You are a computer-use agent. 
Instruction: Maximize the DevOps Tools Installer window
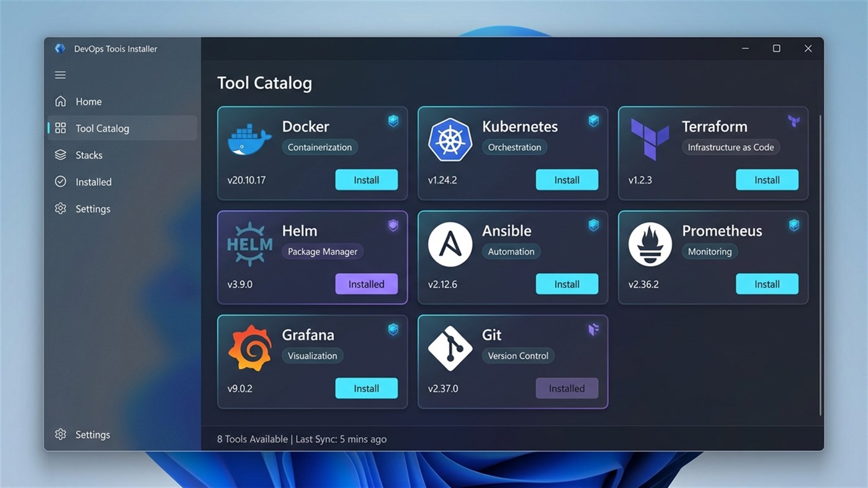pos(776,48)
